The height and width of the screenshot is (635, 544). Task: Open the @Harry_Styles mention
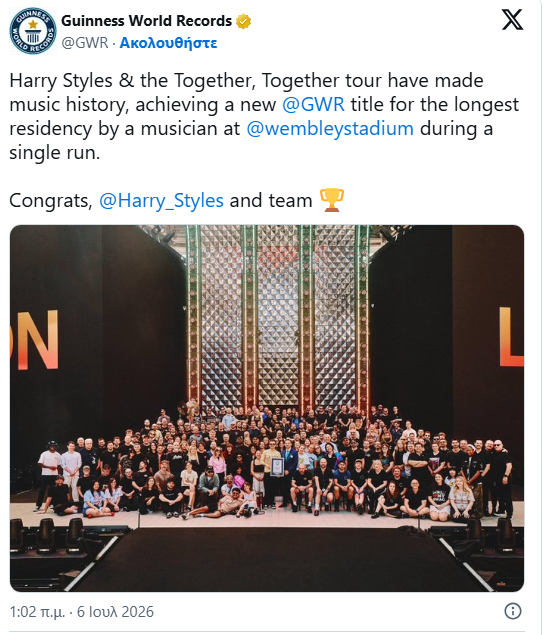pyautogui.click(x=161, y=200)
